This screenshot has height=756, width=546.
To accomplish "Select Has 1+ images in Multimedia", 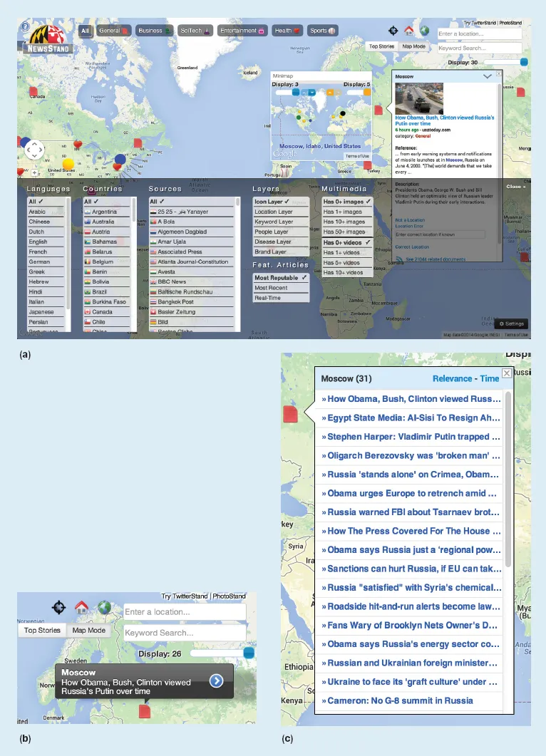I will point(347,212).
